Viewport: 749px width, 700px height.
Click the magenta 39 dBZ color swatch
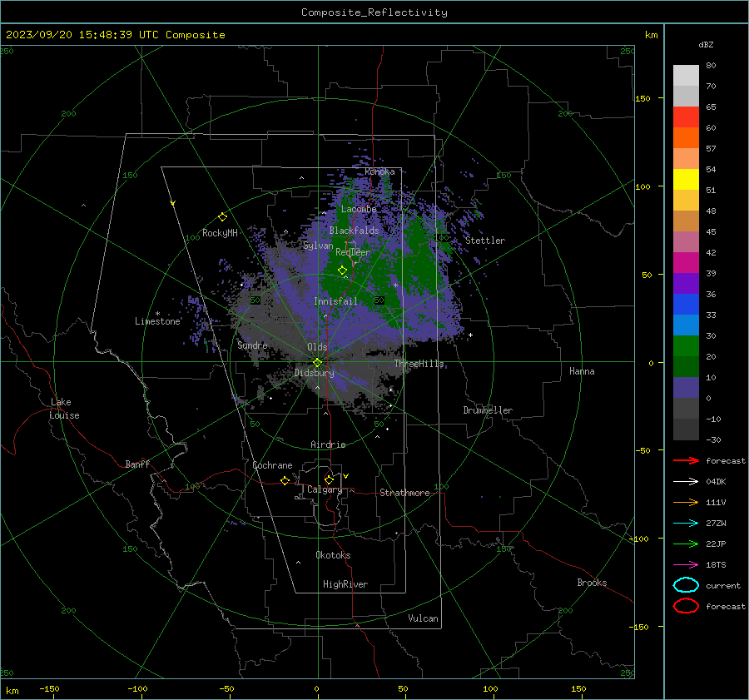pyautogui.click(x=686, y=263)
